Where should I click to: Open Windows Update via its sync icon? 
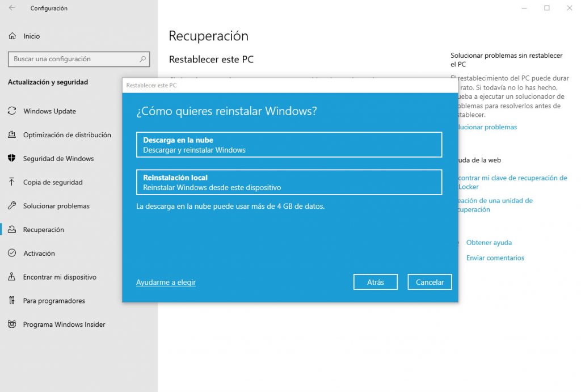click(x=12, y=111)
